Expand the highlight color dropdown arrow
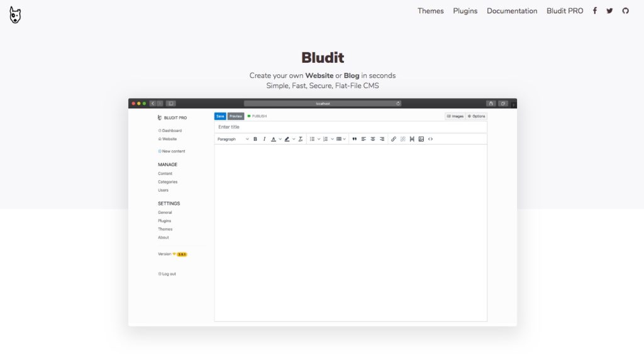The height and width of the screenshot is (354, 644). (x=294, y=139)
